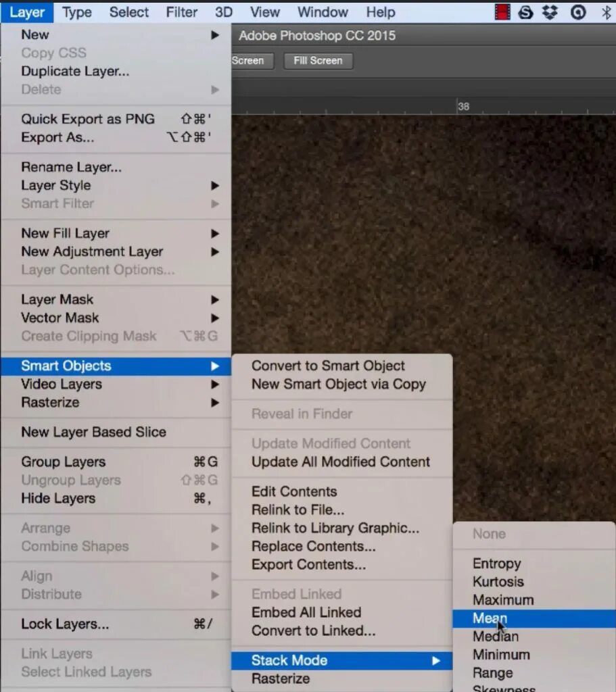Choose Relink to File...
Viewport: 616px width, 692px height.
(341, 510)
